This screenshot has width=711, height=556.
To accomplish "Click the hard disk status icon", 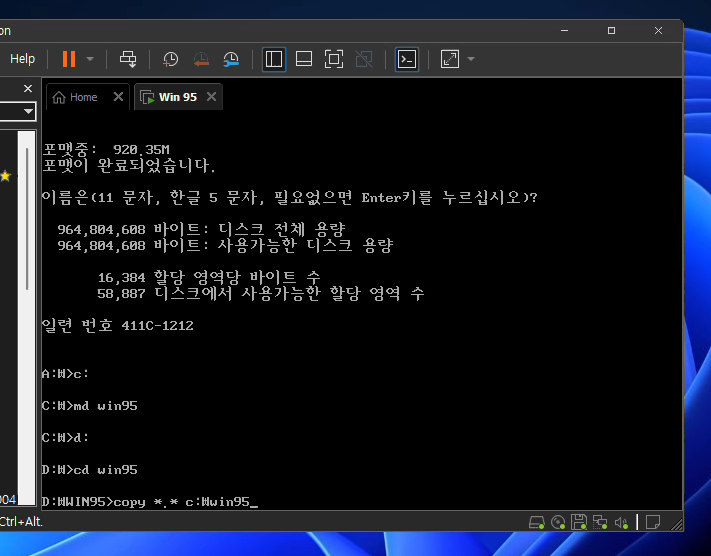I will (x=537, y=523).
